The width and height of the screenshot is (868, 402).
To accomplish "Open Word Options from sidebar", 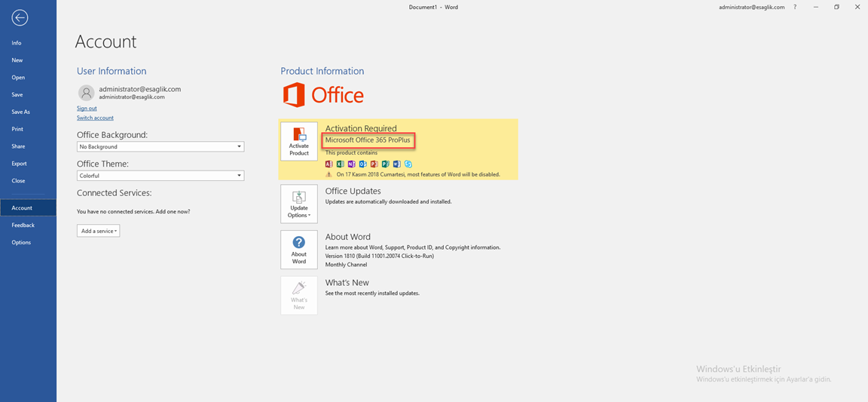I will coord(28,242).
